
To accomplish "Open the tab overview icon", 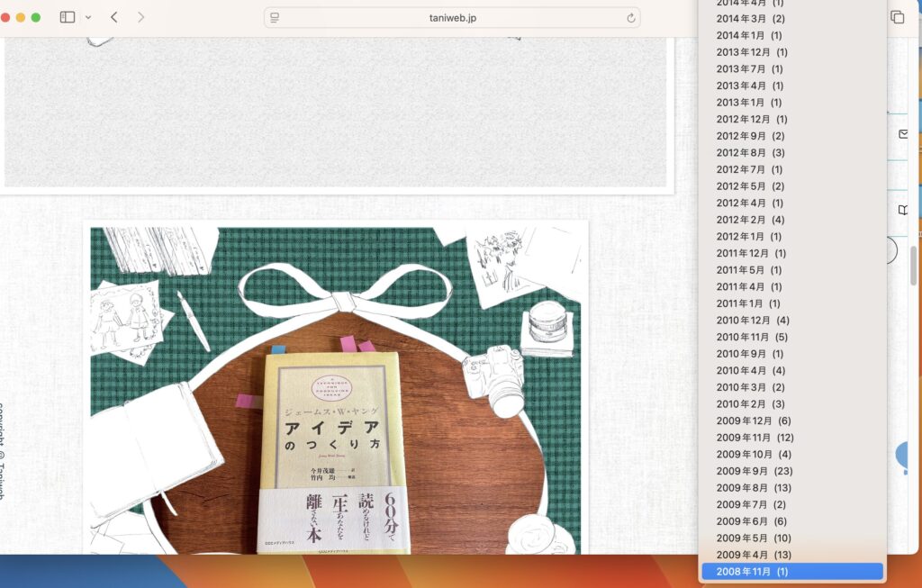I will [897, 17].
